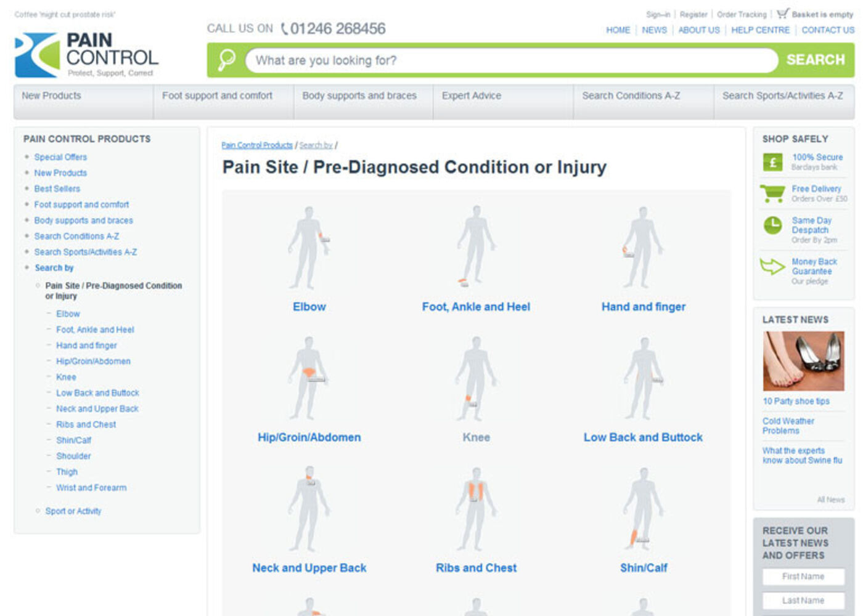
Task: Select the Elbow body figure icon
Action: [x=309, y=248]
